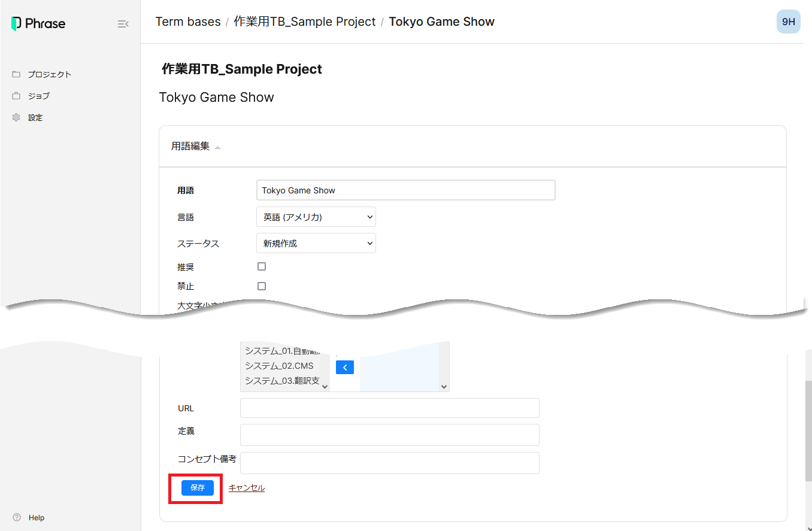Open the 言語 dropdown
The width and height of the screenshot is (812, 531).
coord(316,217)
